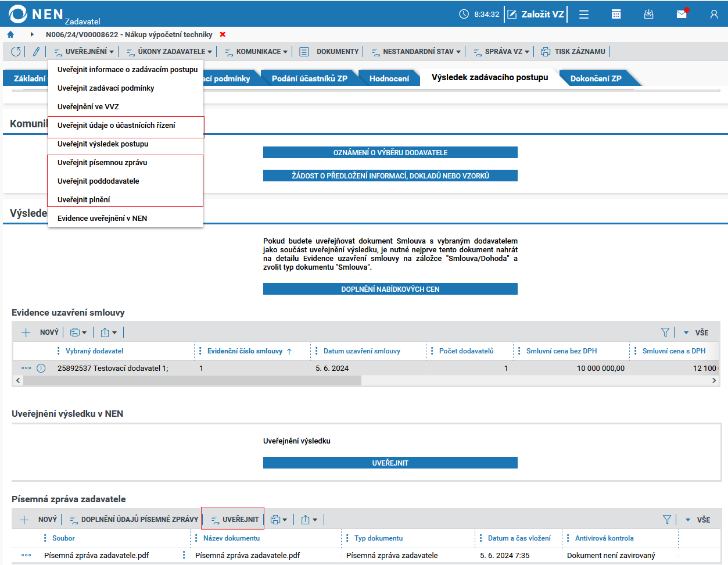Go to home via house icon
The height and width of the screenshot is (565, 728).
coord(10,34)
